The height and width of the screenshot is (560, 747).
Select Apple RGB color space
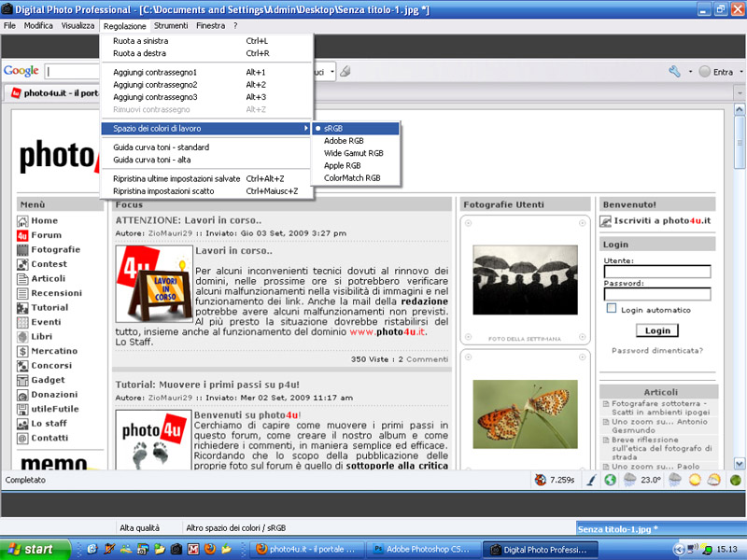click(x=356, y=166)
